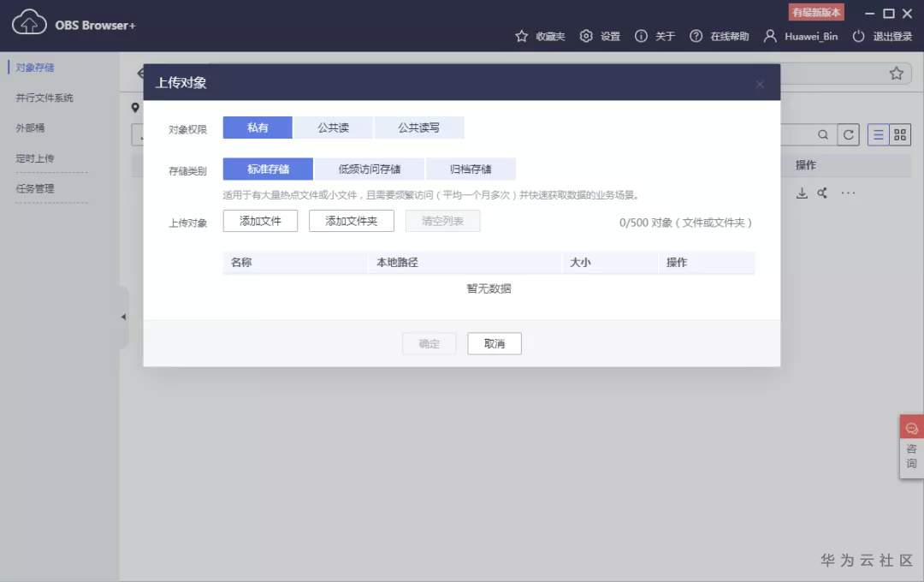Click the location pin icon
This screenshot has width=924, height=582.
[135, 107]
